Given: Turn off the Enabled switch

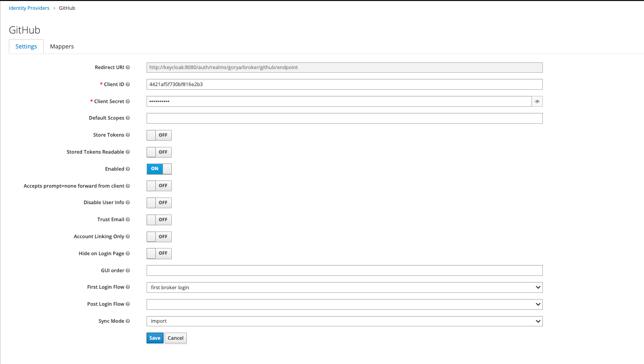Looking at the screenshot, I should (x=159, y=169).
